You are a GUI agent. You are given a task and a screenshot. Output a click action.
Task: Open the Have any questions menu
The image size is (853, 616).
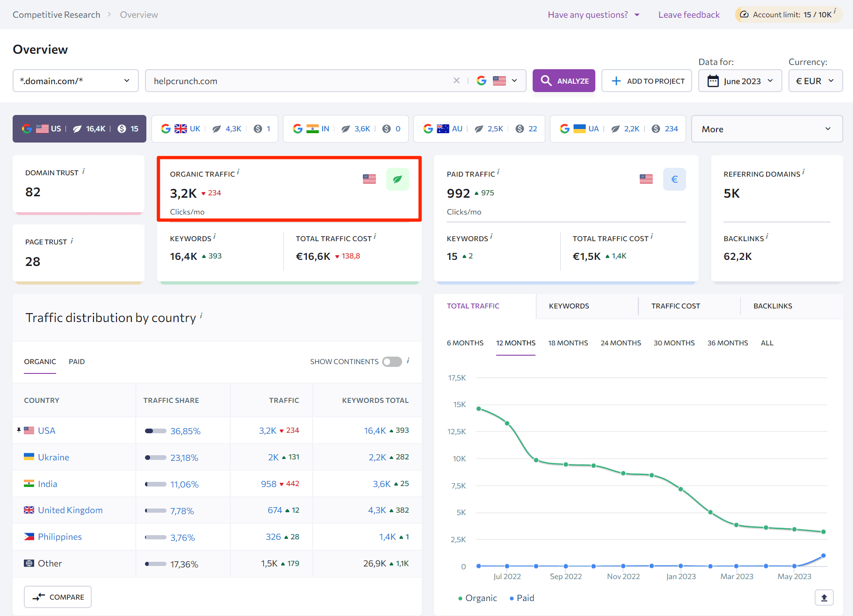click(x=593, y=14)
